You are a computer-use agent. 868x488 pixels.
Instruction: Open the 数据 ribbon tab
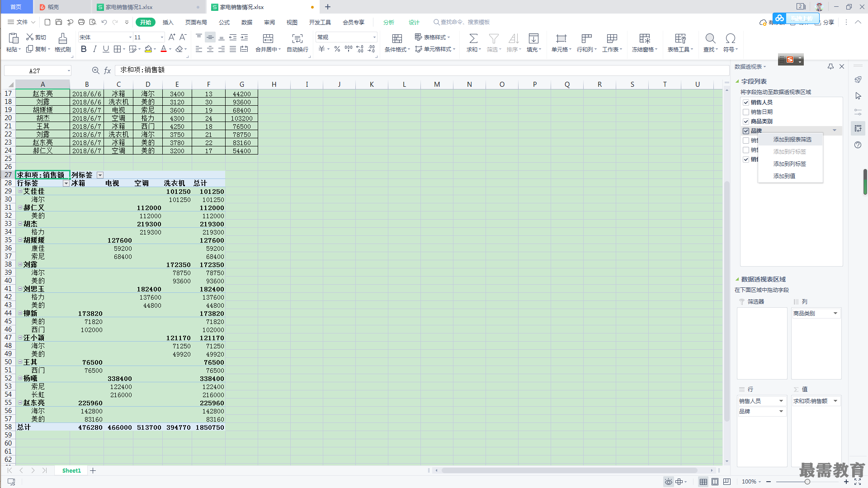(x=247, y=22)
